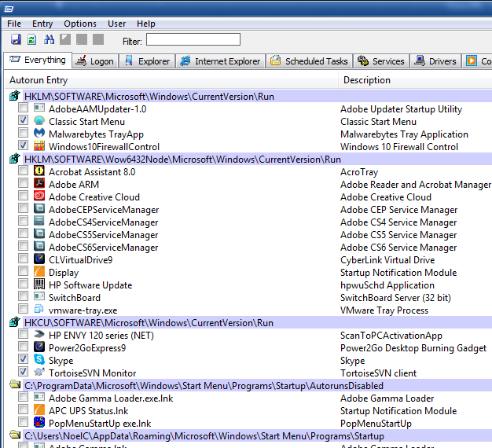Image resolution: width=492 pixels, height=448 pixels.
Task: Click the Malwarebytes TrayApp icon
Action: 39,134
